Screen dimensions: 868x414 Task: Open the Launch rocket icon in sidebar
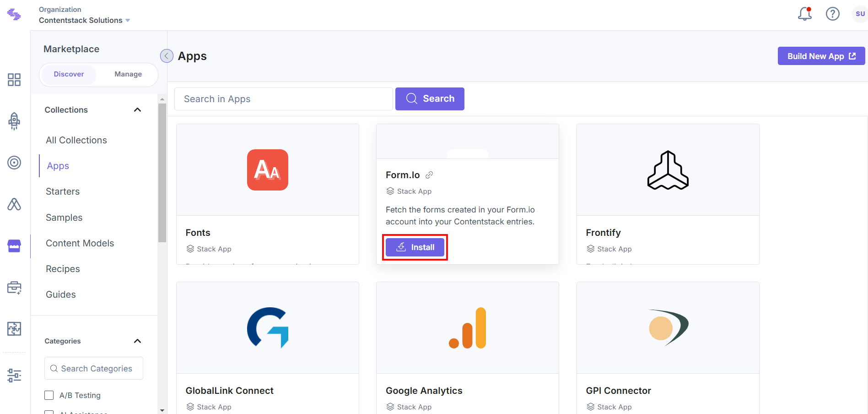[14, 121]
